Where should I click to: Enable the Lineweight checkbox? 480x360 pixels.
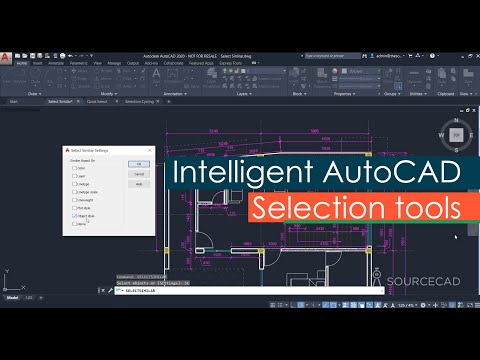pyautogui.click(x=75, y=200)
